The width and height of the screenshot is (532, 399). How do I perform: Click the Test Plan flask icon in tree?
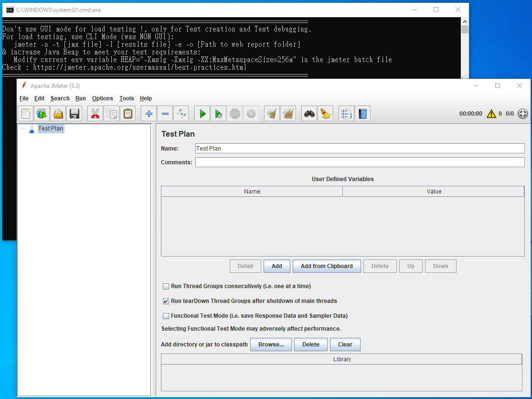(32, 129)
